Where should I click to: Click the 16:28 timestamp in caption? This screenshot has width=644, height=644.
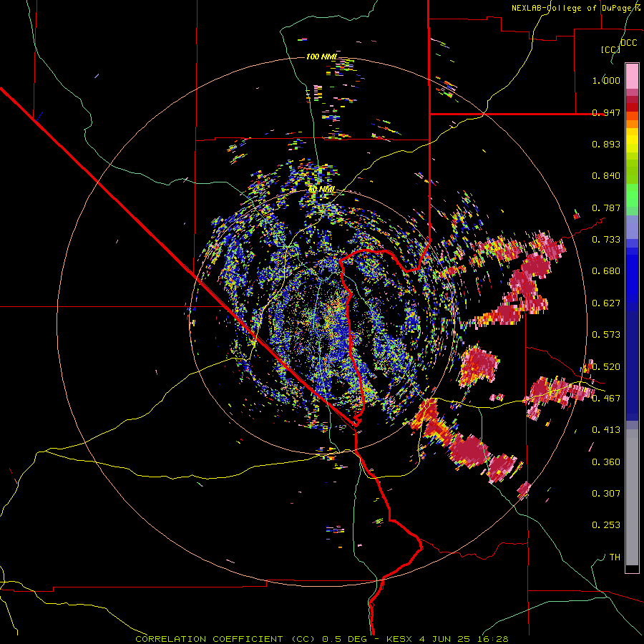click(493, 639)
